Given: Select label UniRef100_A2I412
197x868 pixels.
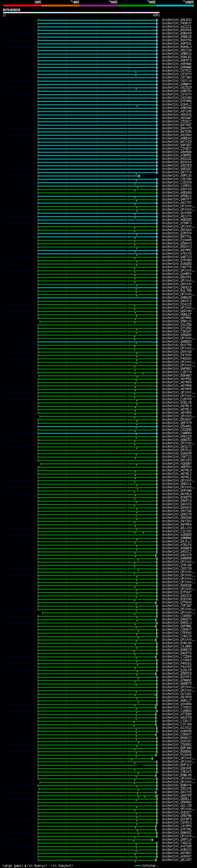Looking at the screenshot, I should pos(176,728).
